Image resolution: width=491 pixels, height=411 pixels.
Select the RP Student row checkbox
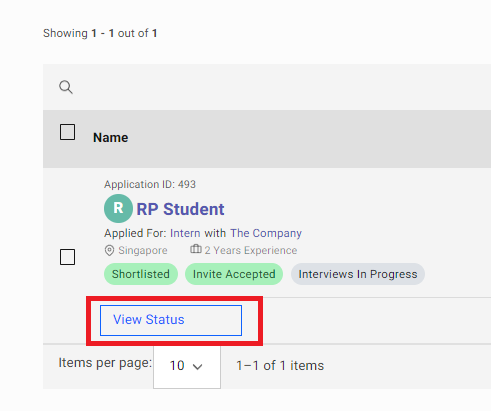coord(67,257)
